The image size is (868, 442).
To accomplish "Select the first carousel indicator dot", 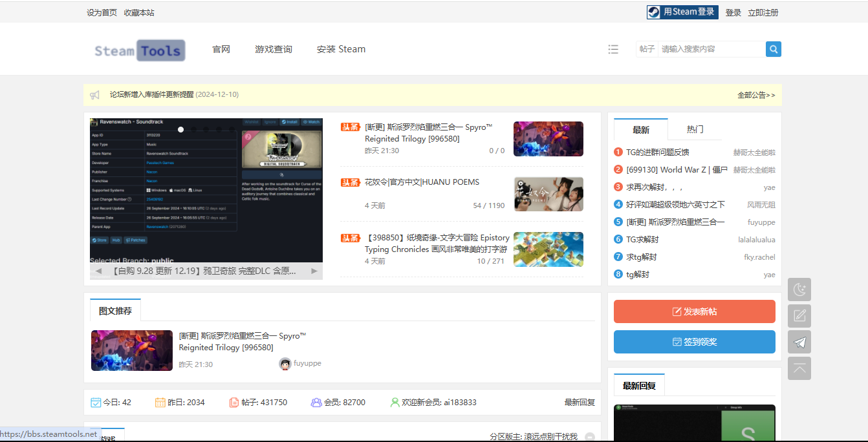I will pos(181,129).
